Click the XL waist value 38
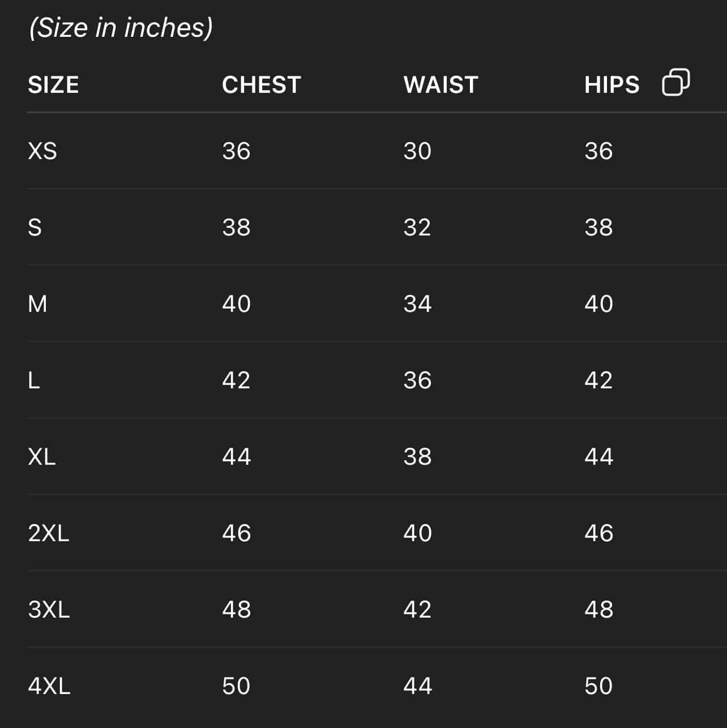 (x=417, y=457)
